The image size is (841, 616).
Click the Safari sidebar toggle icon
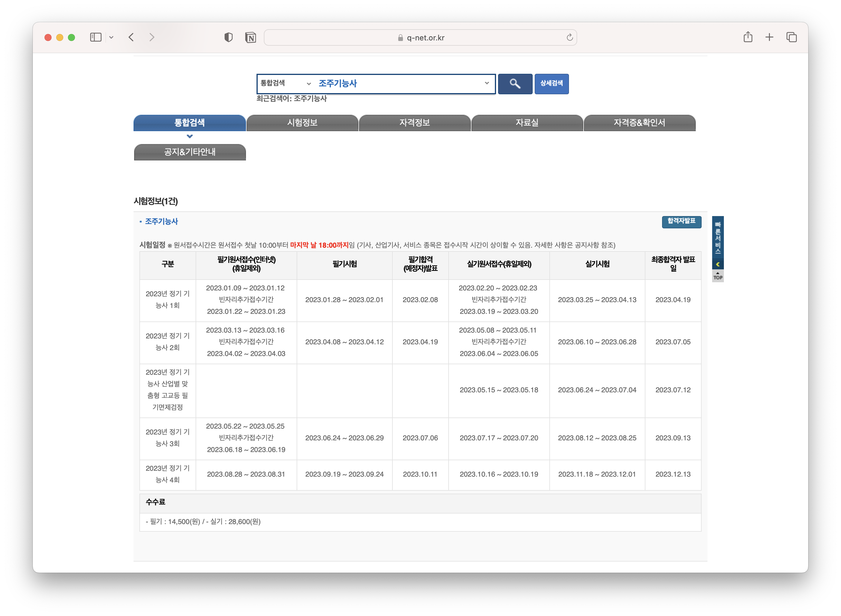(96, 37)
